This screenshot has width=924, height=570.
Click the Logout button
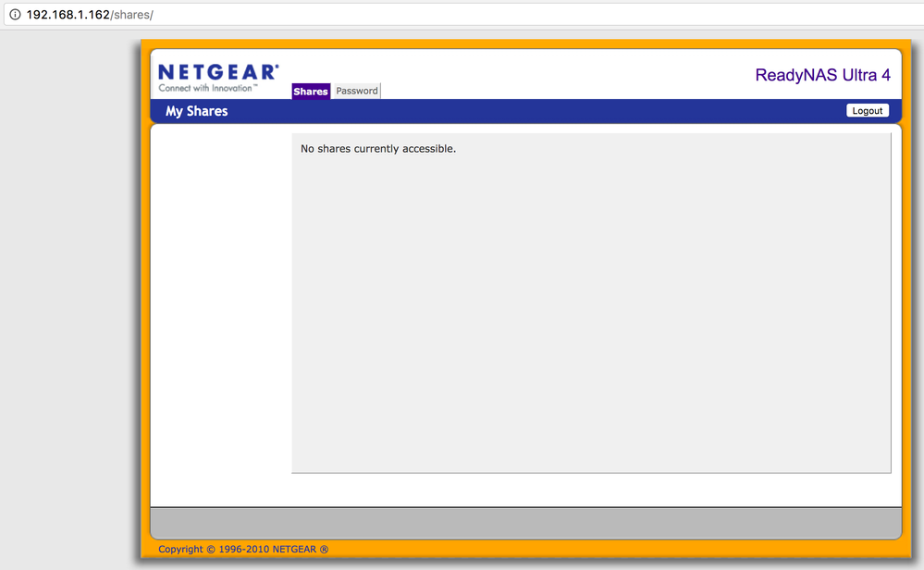[x=868, y=110]
